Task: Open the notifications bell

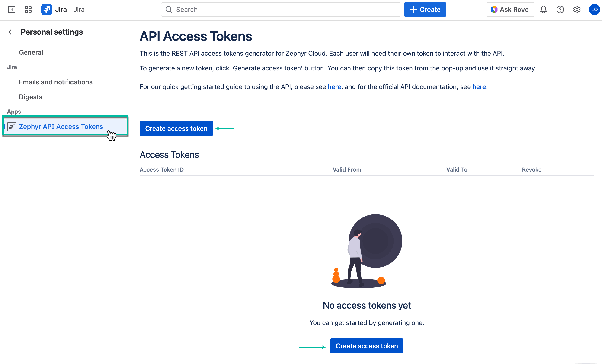Action: (x=543, y=10)
